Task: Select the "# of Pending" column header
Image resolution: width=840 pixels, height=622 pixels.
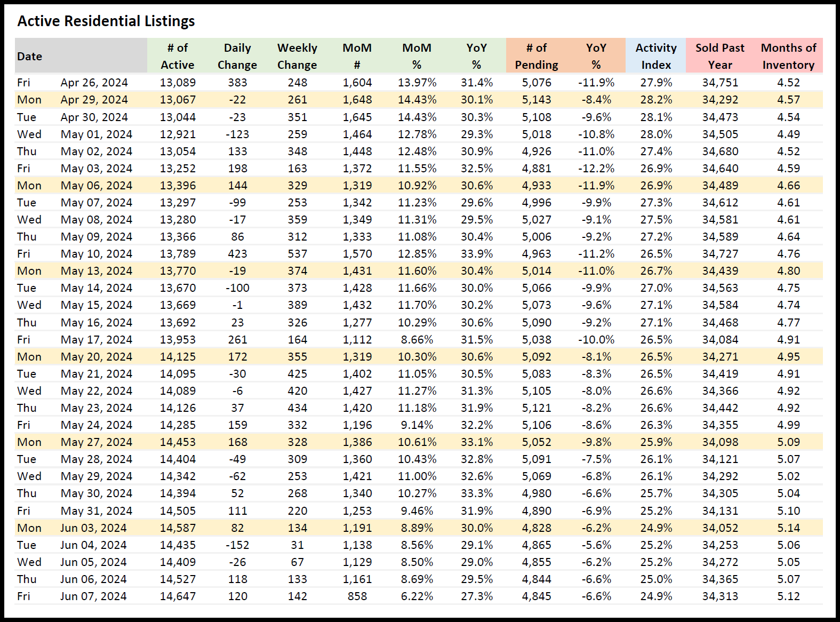Action: [x=537, y=56]
